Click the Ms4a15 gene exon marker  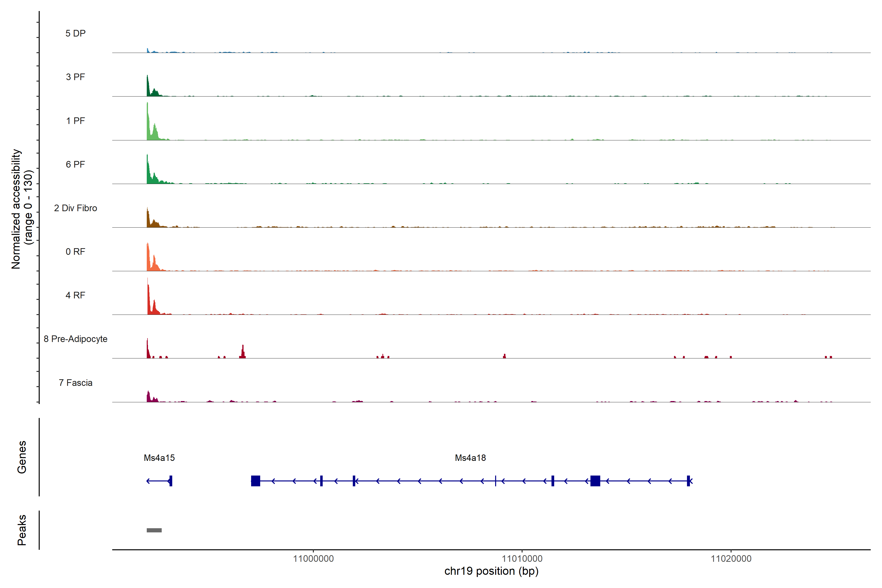(171, 481)
